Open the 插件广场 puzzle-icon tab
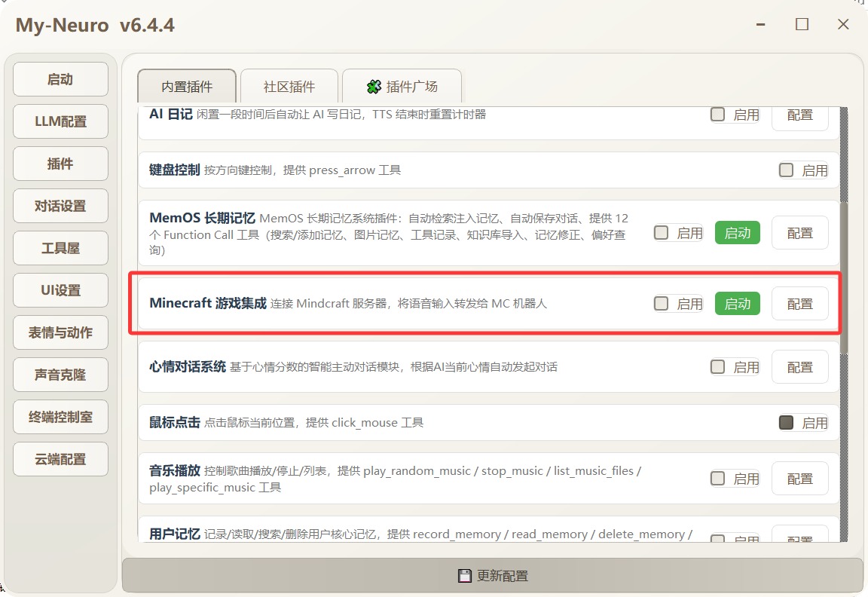Image resolution: width=868 pixels, height=597 pixels. tap(402, 87)
